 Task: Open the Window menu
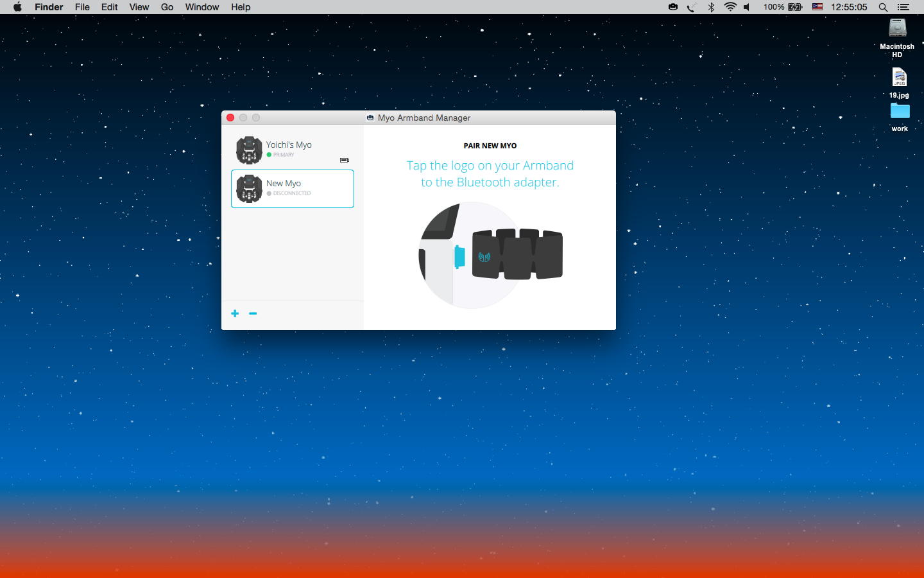[x=201, y=7]
